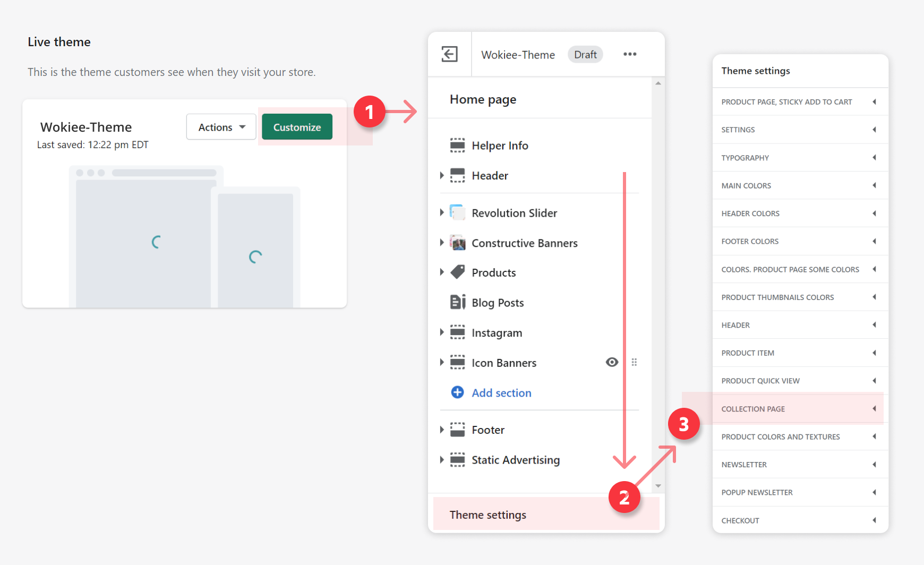
Task: Toggle visibility of Icon Banners section
Action: pos(612,362)
